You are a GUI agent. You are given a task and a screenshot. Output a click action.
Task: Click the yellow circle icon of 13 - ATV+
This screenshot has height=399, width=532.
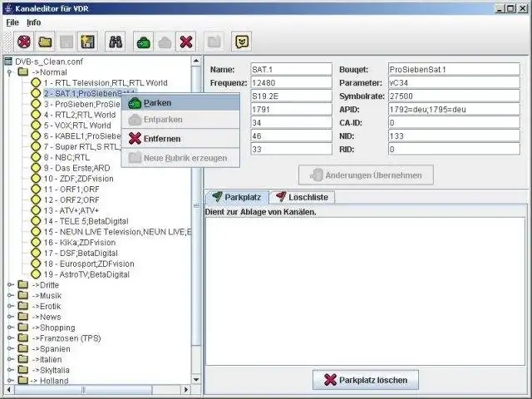point(36,210)
